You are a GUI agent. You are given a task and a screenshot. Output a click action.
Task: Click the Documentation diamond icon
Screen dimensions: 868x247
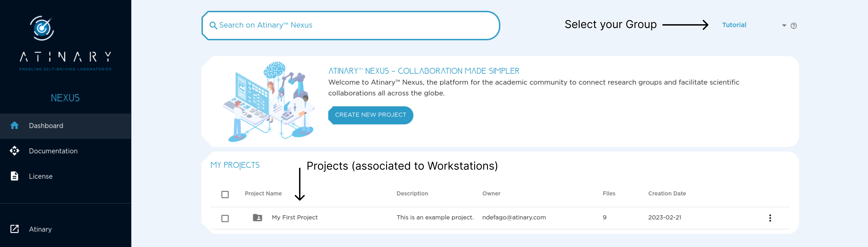pos(14,151)
